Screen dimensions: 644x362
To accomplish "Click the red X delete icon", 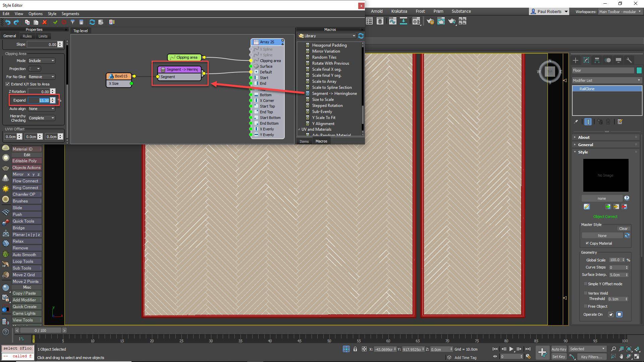I will [45, 22].
